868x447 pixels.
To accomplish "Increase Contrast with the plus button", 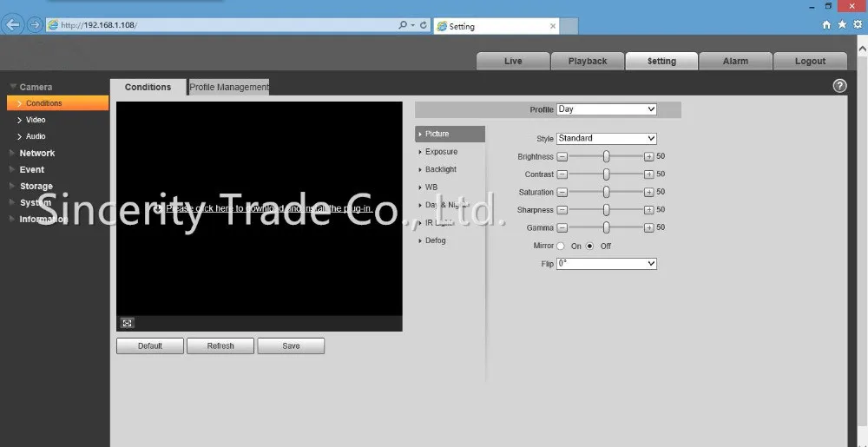I will click(648, 174).
